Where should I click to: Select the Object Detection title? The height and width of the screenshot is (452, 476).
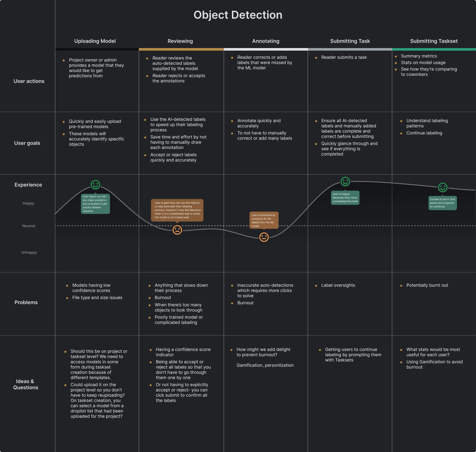point(238,15)
